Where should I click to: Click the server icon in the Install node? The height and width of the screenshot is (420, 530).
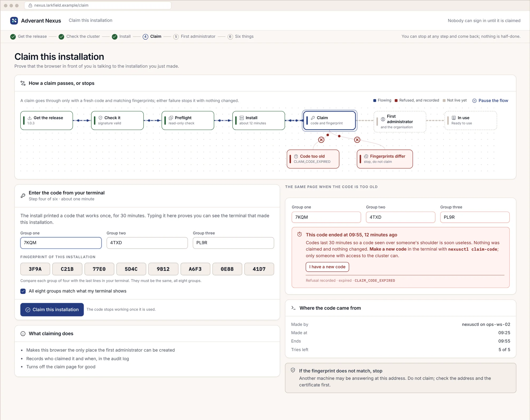pyautogui.click(x=242, y=118)
